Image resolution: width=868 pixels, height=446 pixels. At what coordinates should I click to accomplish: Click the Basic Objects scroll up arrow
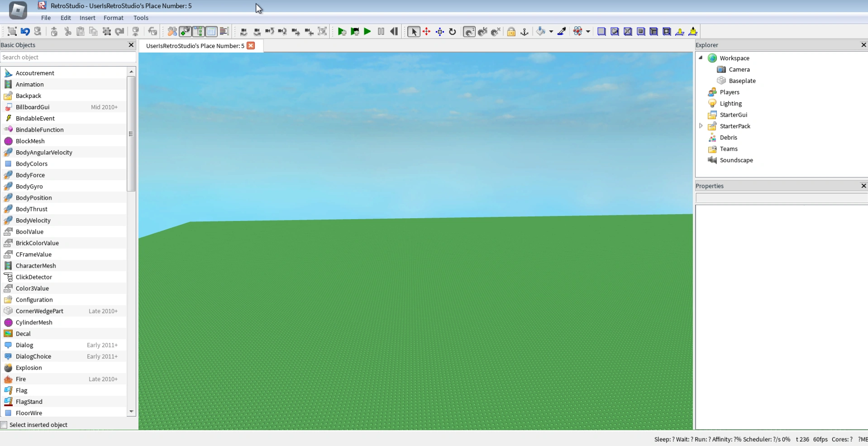pyautogui.click(x=131, y=72)
